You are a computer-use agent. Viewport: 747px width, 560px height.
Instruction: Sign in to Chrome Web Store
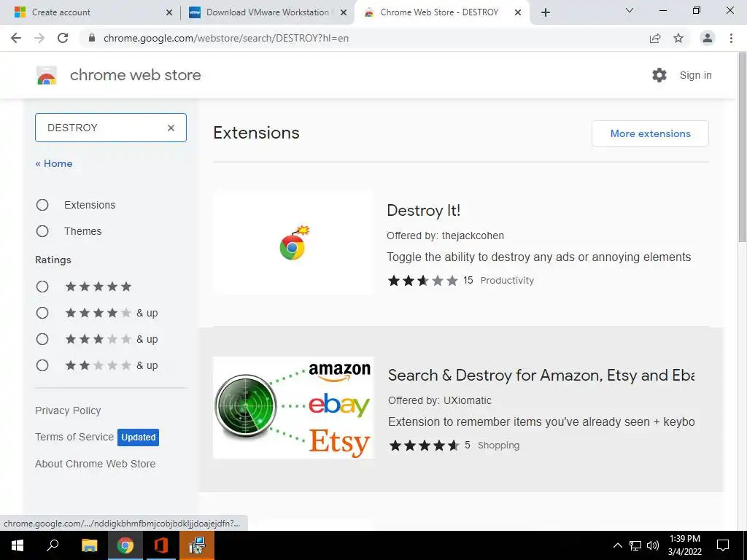pos(695,75)
